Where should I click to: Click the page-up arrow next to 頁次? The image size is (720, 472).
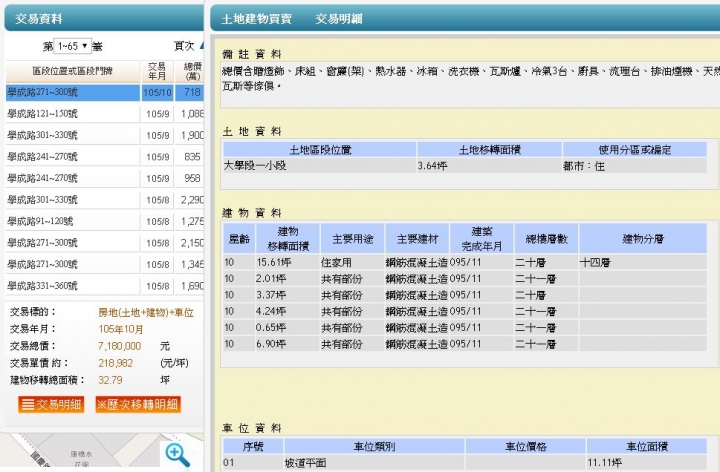tap(202, 45)
